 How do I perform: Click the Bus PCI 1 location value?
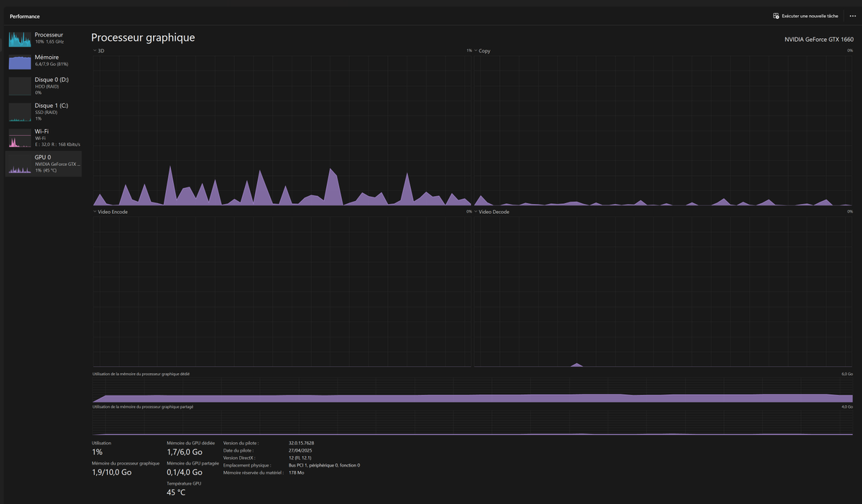[x=324, y=465]
